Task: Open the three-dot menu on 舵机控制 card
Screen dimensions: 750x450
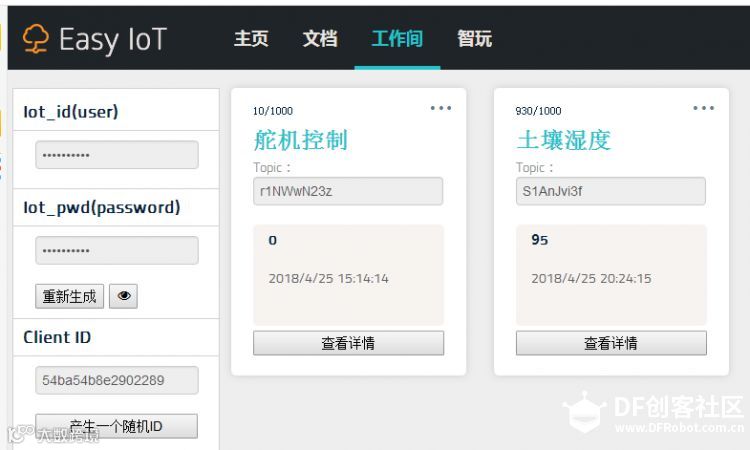Action: coord(441,108)
